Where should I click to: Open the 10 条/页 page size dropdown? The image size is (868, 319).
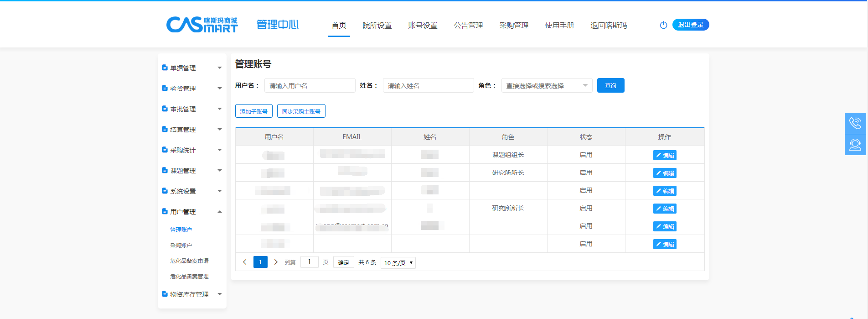pyautogui.click(x=398, y=263)
